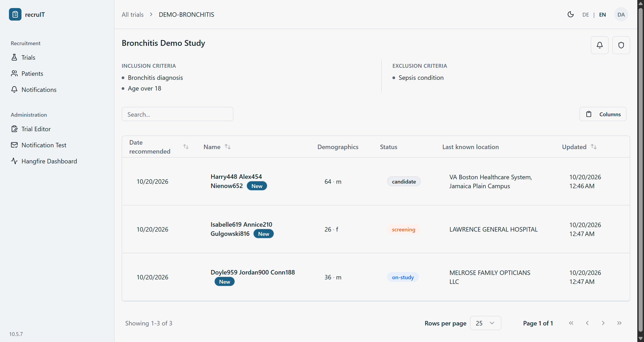644x342 pixels.
Task: Click VA Boston Healthcare System location cell
Action: click(x=491, y=182)
